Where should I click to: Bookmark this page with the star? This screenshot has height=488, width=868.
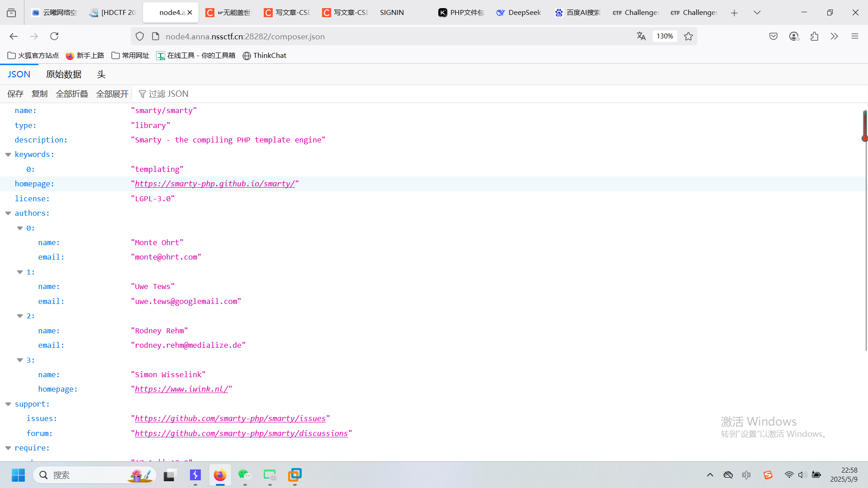tap(688, 36)
